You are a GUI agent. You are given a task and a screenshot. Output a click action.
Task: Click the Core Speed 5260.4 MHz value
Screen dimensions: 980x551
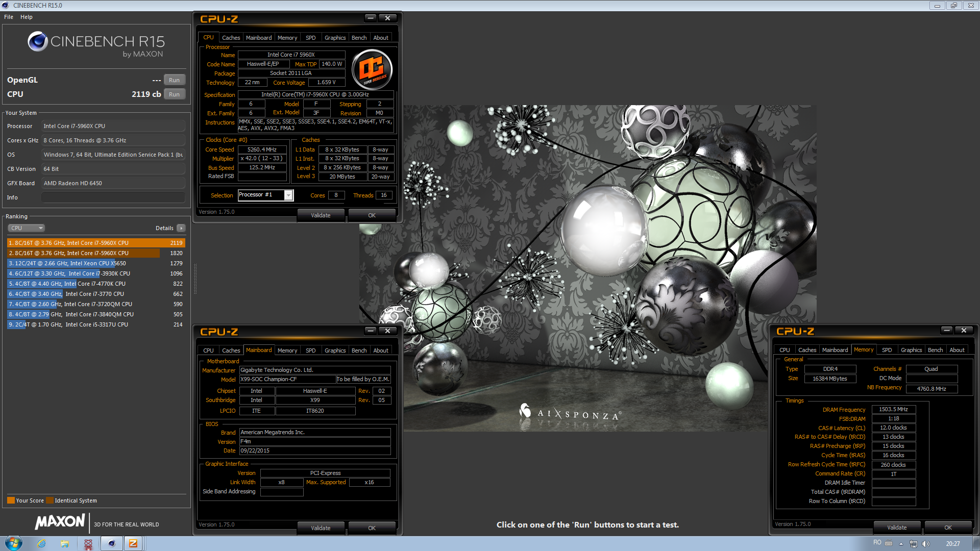pyautogui.click(x=262, y=149)
